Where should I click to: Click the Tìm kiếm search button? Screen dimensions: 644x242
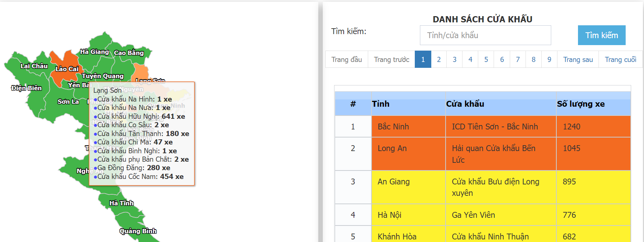click(601, 35)
